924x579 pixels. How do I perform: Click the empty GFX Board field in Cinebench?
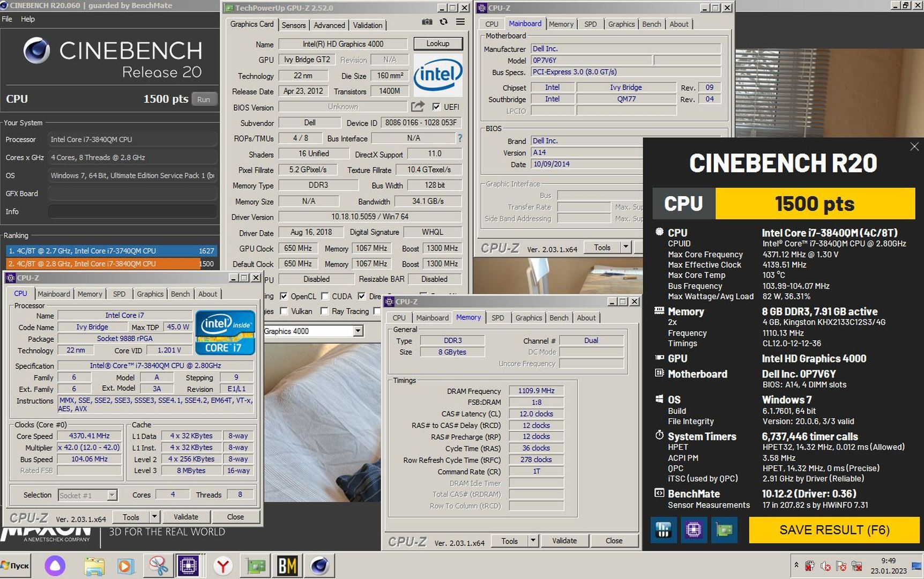132,194
